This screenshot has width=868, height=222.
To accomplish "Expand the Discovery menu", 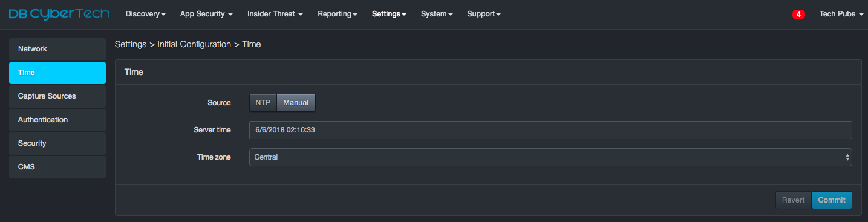I will point(145,14).
